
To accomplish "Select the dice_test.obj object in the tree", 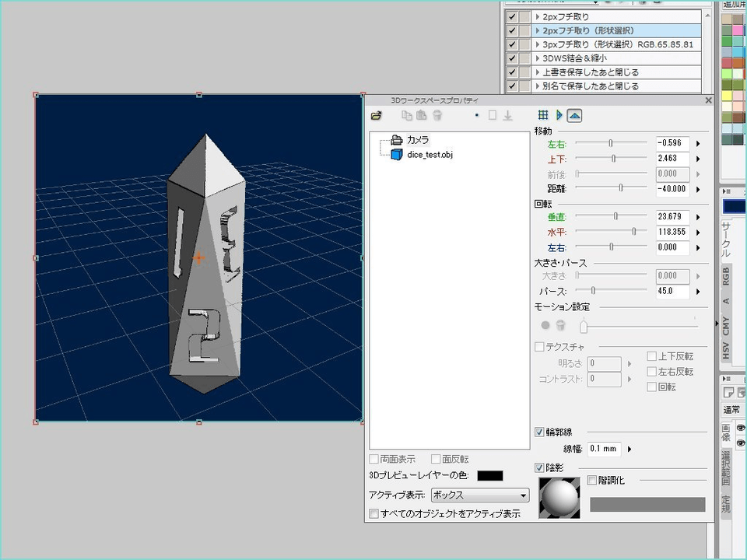I will click(429, 155).
